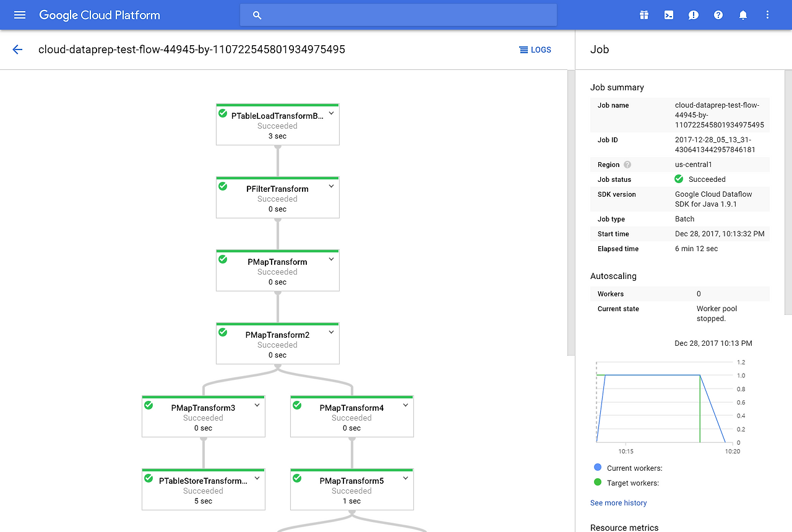
Task: Go back using the back arrow
Action: coord(17,49)
